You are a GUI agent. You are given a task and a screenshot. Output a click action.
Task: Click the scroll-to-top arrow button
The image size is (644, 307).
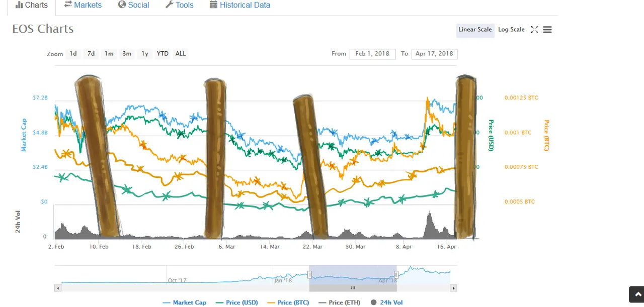pos(637,294)
